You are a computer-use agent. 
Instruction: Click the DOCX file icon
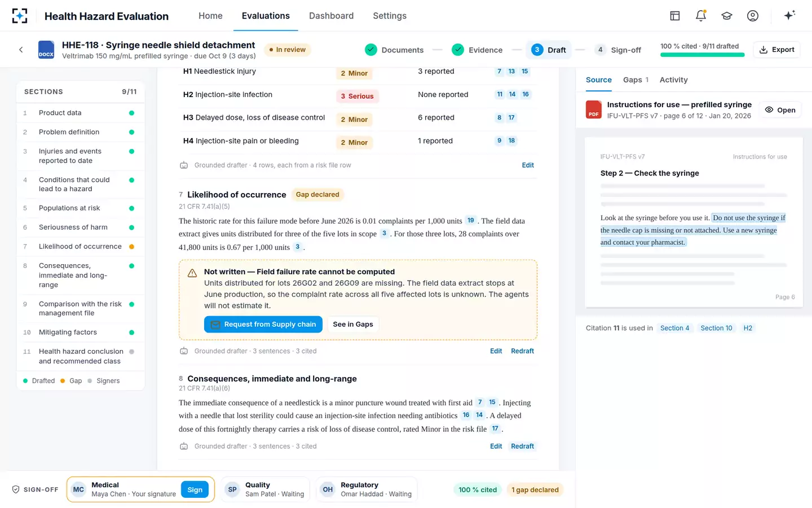(46, 50)
